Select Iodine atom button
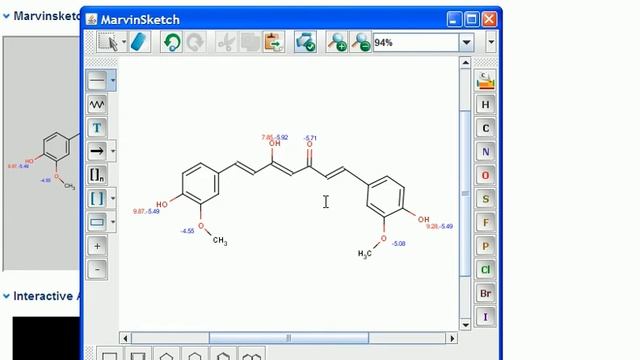The height and width of the screenshot is (360, 640). pos(485,317)
